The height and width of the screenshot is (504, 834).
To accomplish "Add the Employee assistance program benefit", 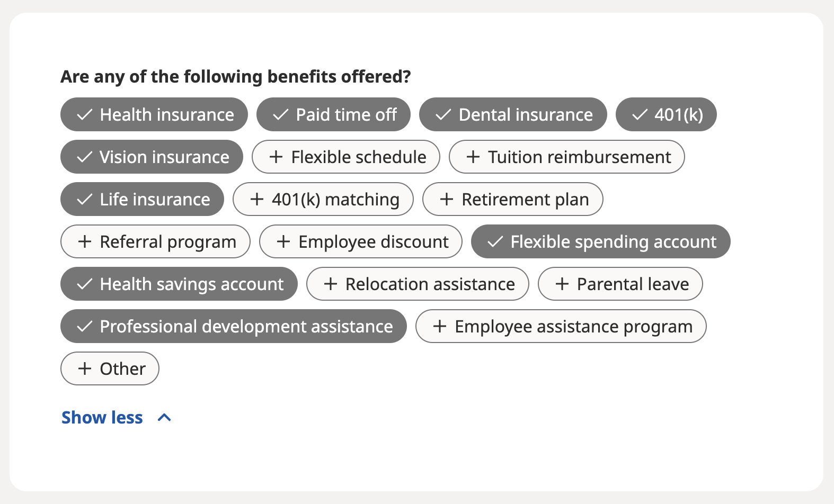I will (x=561, y=326).
